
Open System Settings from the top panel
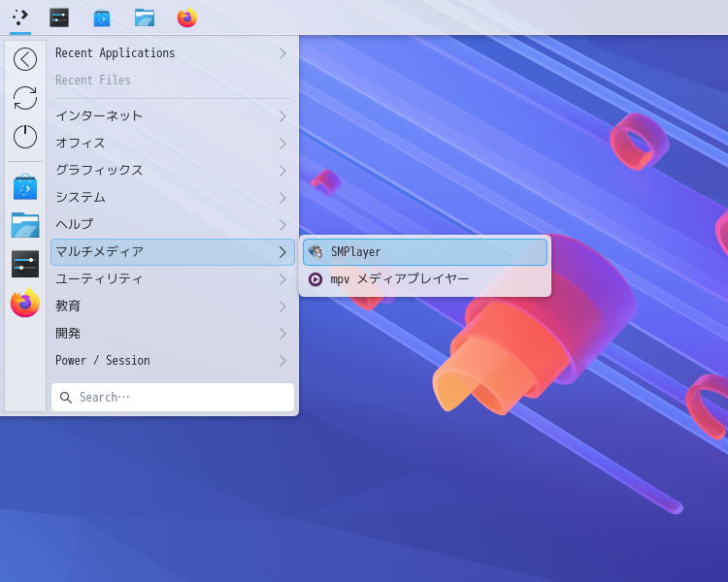59,17
